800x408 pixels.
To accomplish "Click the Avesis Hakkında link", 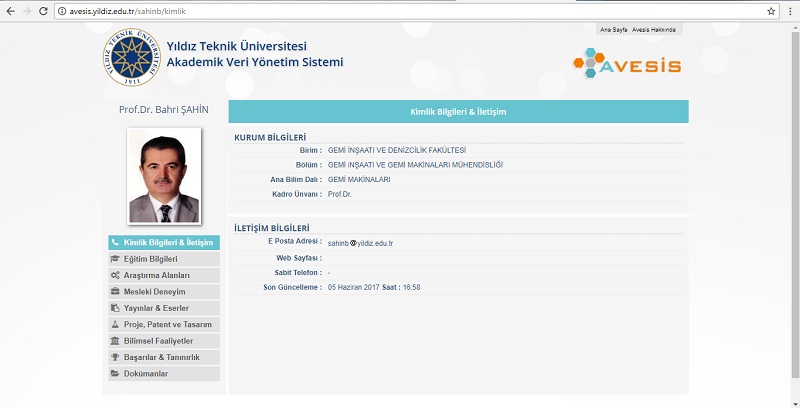I will point(654,30).
